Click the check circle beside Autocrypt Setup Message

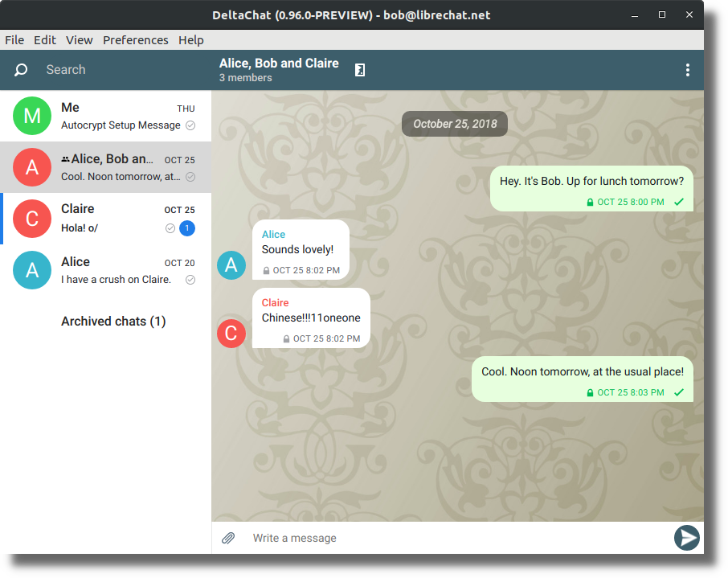point(190,125)
